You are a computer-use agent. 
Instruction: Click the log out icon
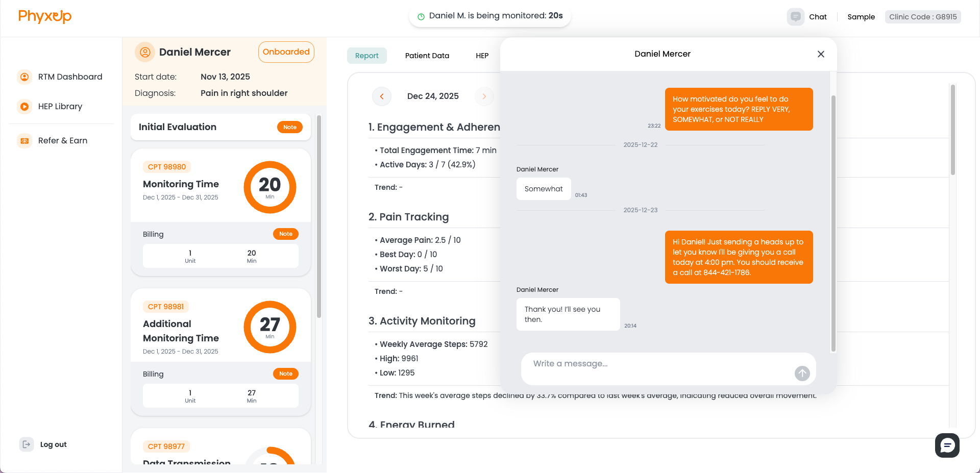[26, 444]
